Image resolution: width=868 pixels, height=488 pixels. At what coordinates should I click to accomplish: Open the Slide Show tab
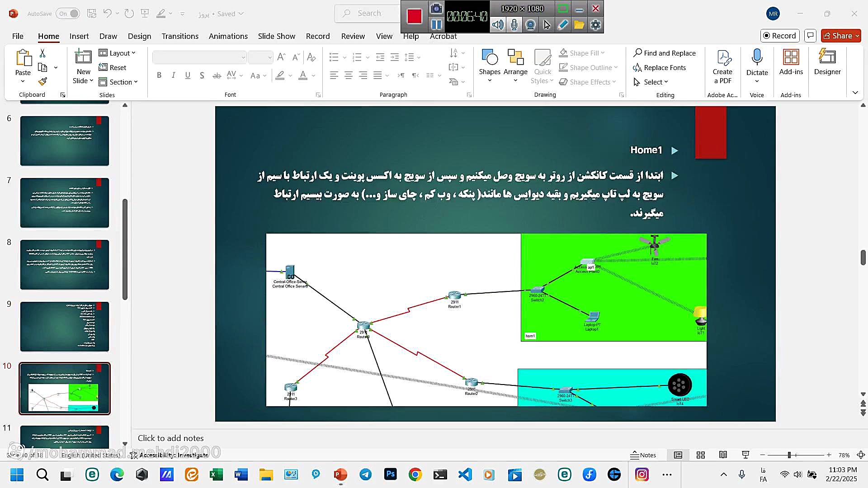click(276, 36)
